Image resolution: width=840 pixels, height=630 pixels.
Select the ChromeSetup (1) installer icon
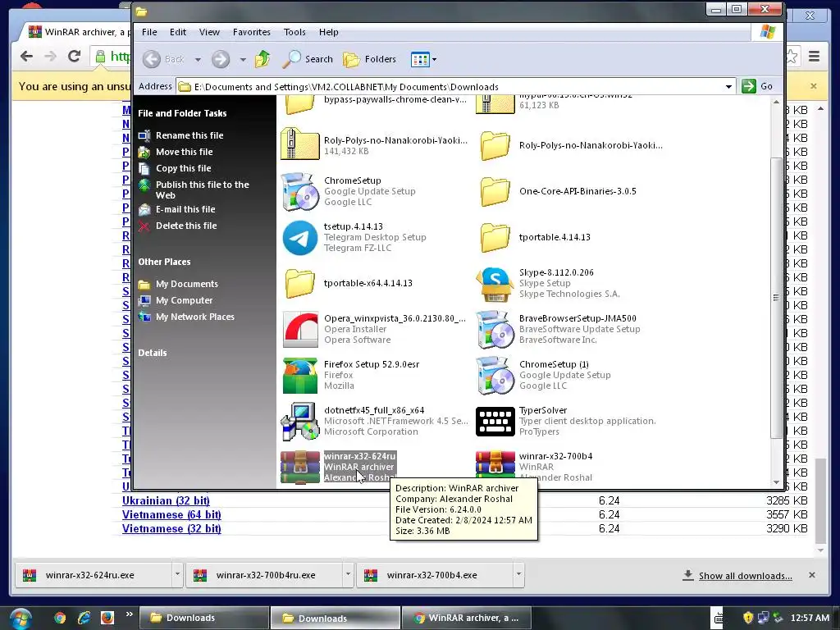click(495, 376)
